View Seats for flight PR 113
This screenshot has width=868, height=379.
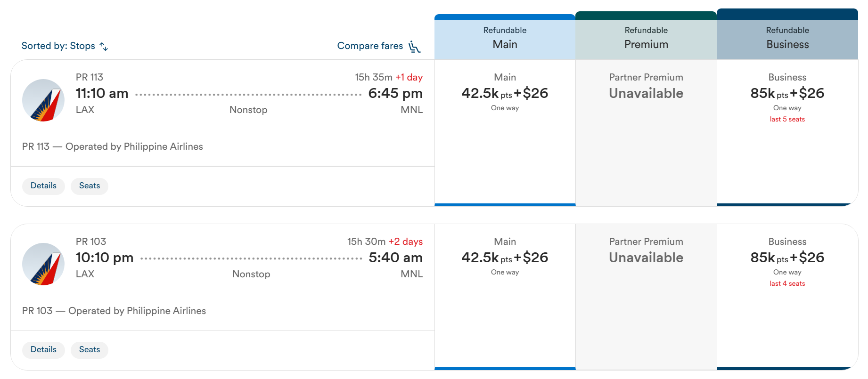pos(90,186)
